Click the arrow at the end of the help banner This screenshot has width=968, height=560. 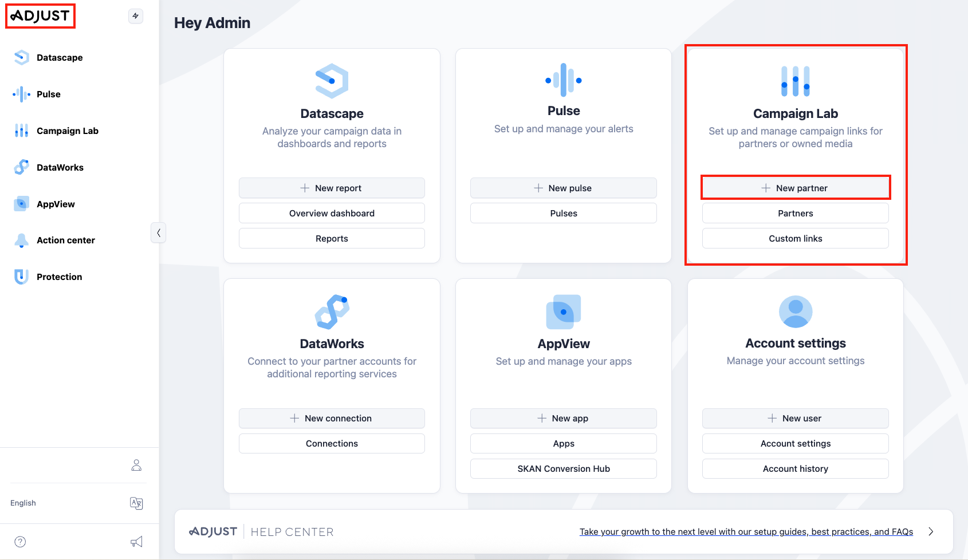pos(931,532)
